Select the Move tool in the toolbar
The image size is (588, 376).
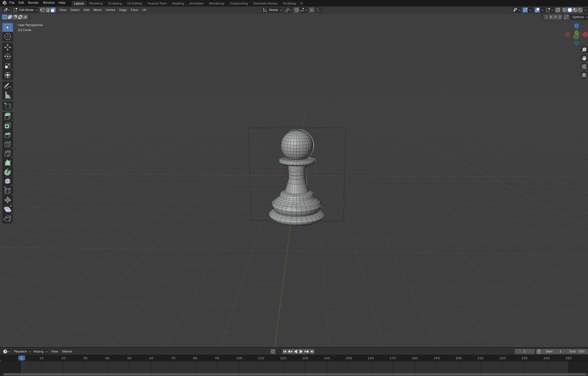(7, 47)
